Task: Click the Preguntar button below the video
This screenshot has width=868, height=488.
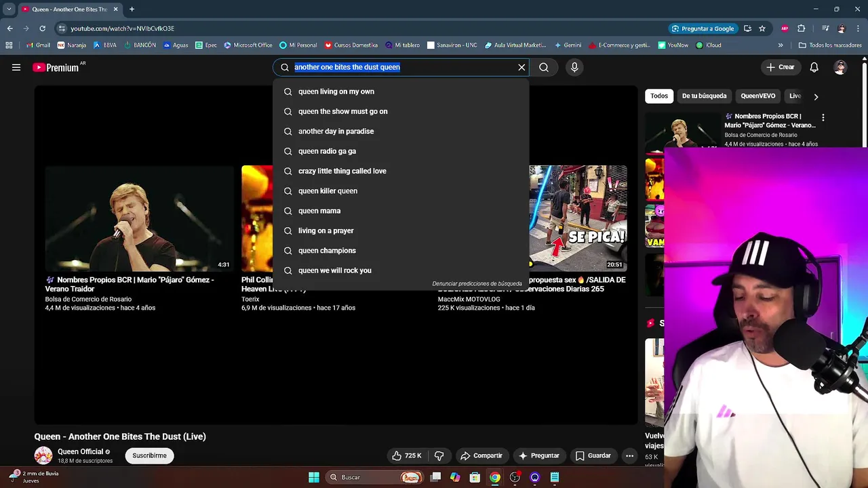Action: 539,455
